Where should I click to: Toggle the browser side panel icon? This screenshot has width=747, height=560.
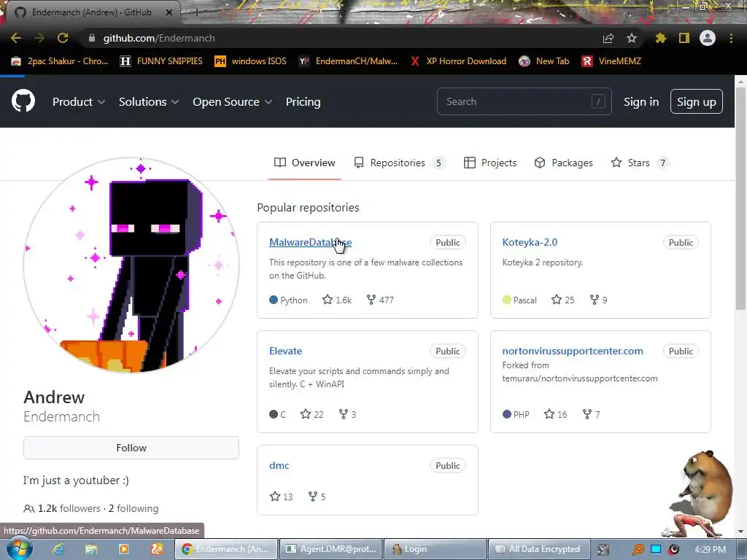click(684, 38)
